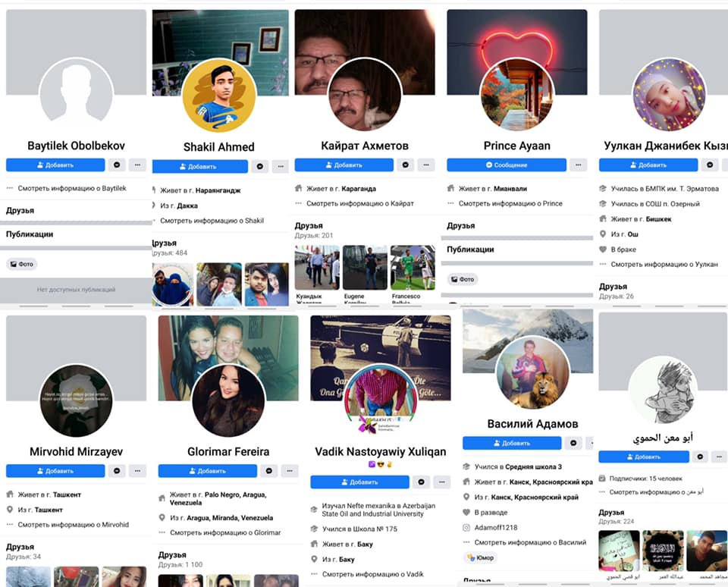Open three-dot menu on Glorimar Fereira's profile
Screen dimensions: 728x587
click(290, 471)
